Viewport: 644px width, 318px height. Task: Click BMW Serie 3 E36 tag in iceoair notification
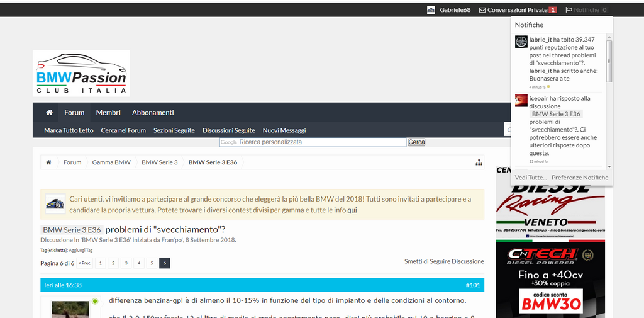[x=556, y=114]
